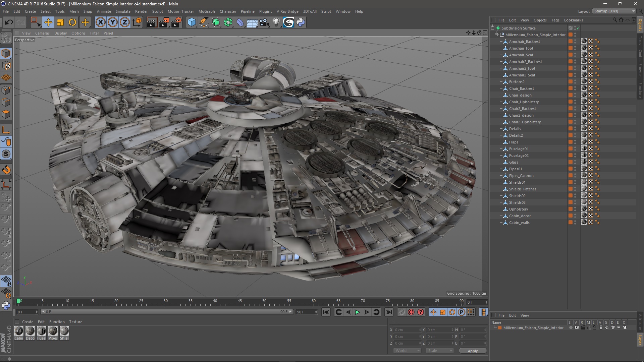Add a Cube primitive object

(x=192, y=22)
